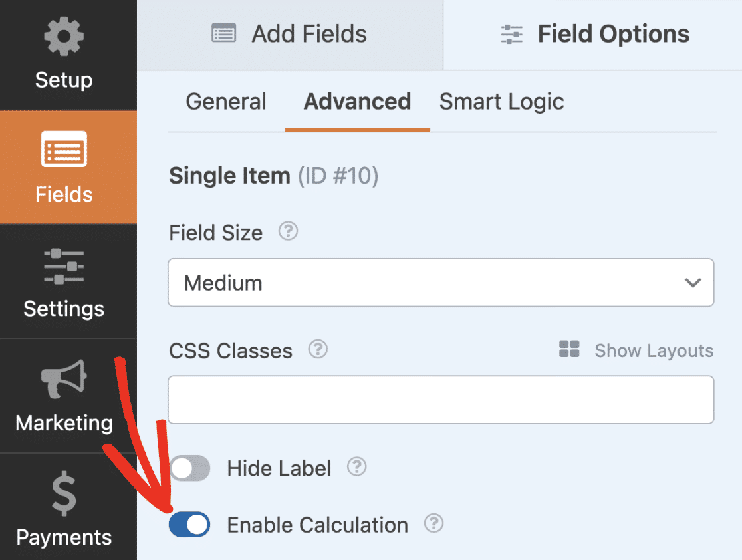Click the CSS Classes help question mark
The width and height of the screenshot is (742, 560).
(x=318, y=349)
